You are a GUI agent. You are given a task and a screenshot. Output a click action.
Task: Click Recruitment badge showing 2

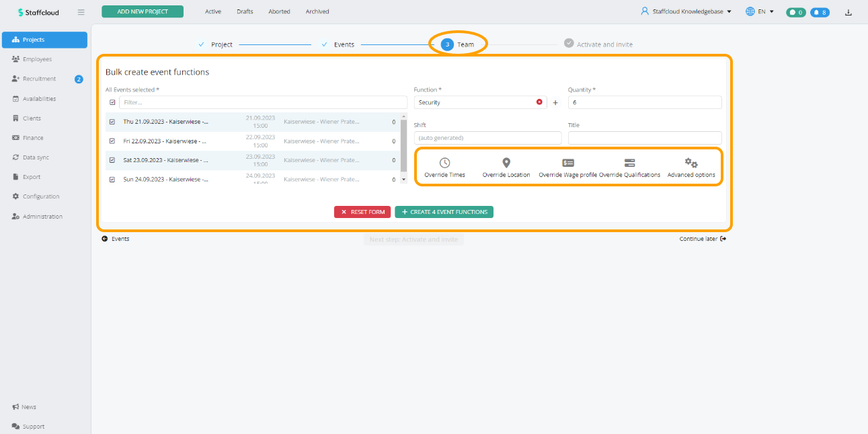(79, 79)
